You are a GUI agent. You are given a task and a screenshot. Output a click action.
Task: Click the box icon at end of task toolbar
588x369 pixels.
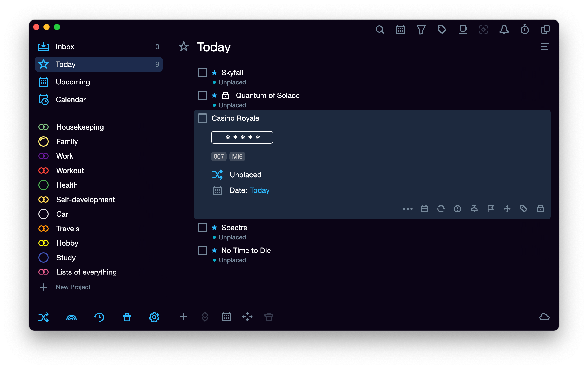540,209
